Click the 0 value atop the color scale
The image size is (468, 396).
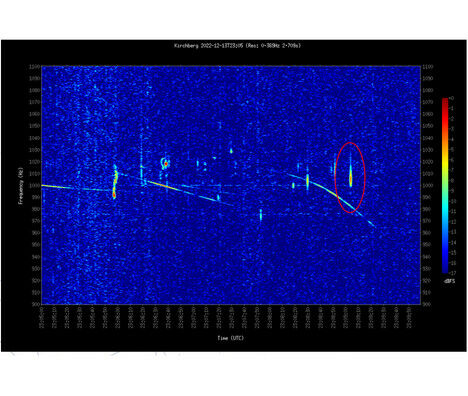[x=451, y=98]
